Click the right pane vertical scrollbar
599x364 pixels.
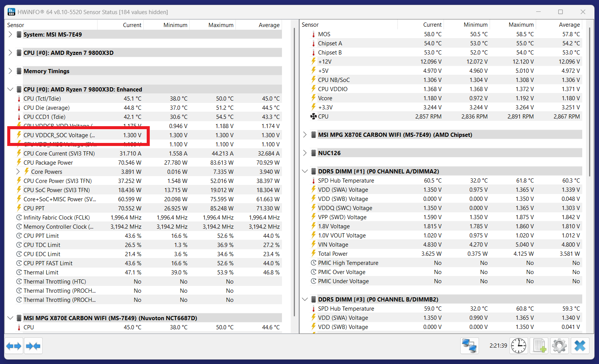(x=589, y=102)
